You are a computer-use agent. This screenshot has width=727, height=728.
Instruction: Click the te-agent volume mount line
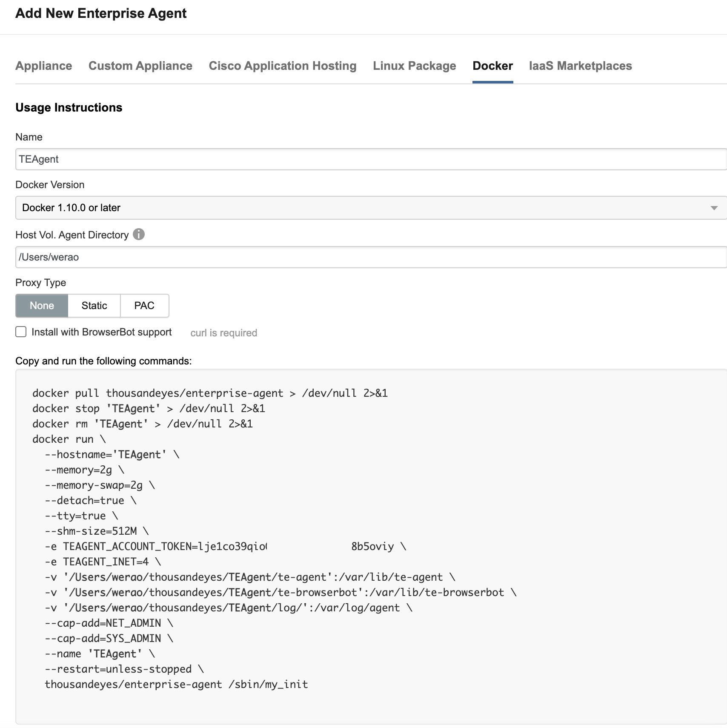pyautogui.click(x=250, y=577)
